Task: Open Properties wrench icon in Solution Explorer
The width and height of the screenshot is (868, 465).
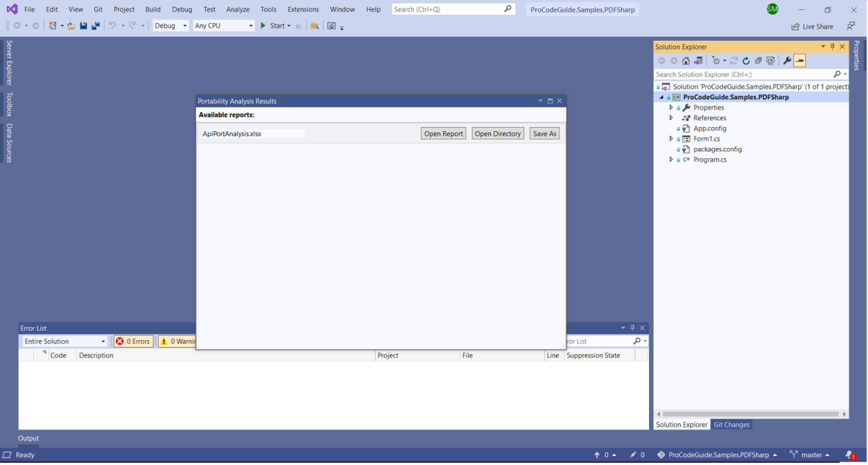Action: click(x=787, y=61)
